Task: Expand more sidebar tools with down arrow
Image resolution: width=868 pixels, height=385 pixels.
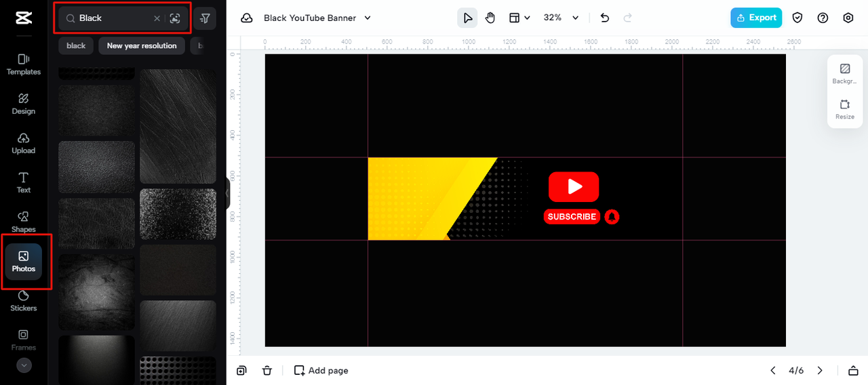Action: click(x=24, y=365)
